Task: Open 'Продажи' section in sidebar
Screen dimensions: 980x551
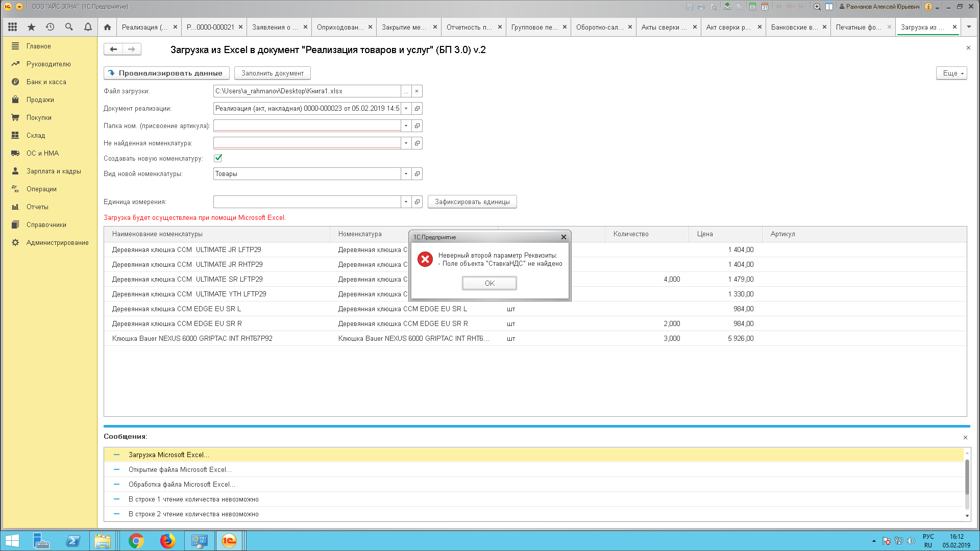Action: pos(40,99)
